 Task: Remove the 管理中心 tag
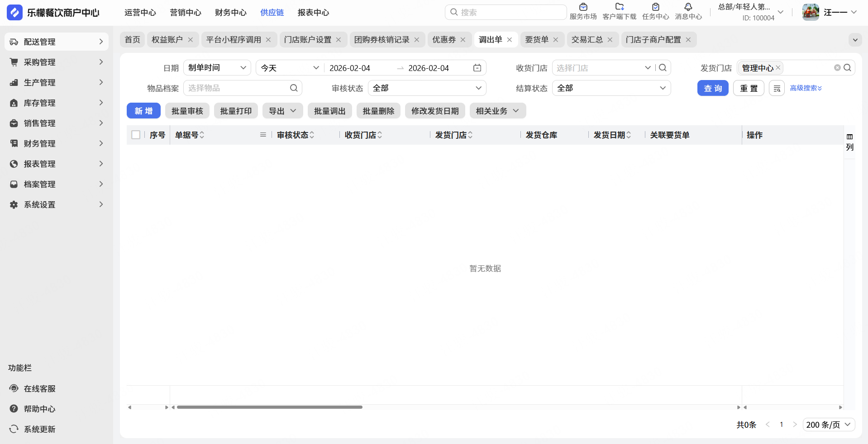click(778, 68)
